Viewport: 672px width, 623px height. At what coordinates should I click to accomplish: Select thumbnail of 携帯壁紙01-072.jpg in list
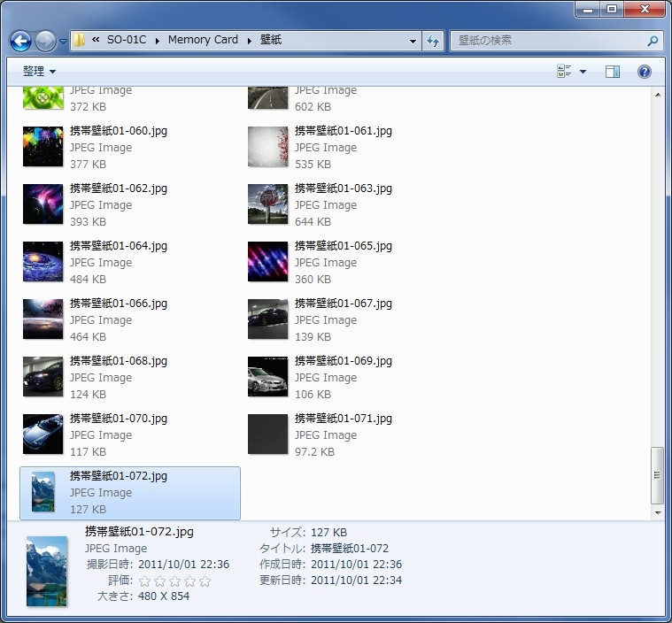(42, 491)
